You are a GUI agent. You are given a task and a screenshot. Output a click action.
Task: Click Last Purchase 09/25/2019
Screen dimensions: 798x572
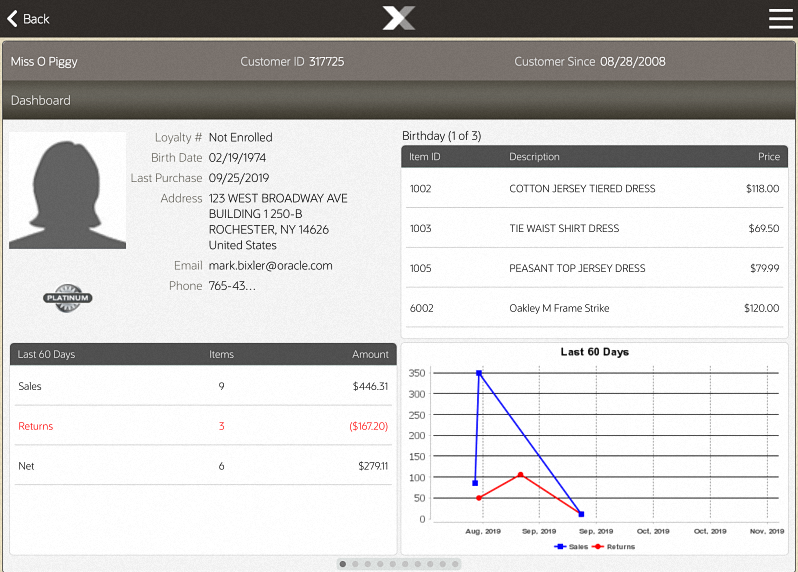(x=239, y=178)
